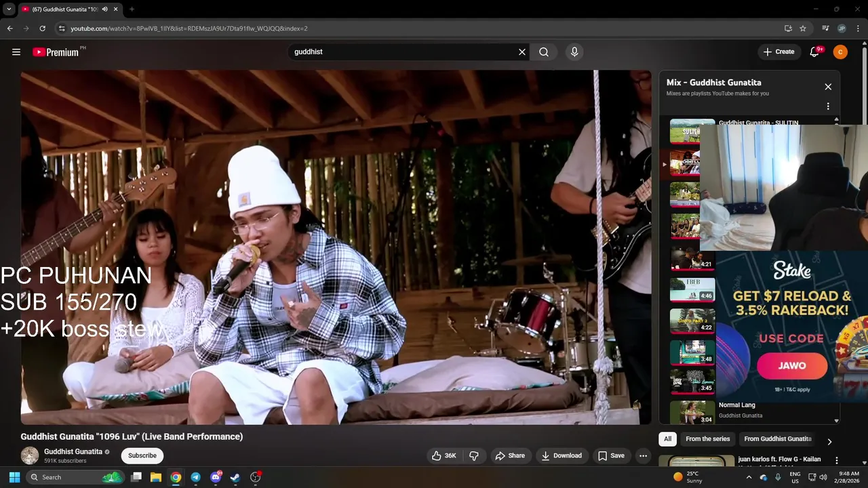This screenshot has width=868, height=488.
Task: Open Guddhist Gunatita channel avatar
Action: tap(30, 455)
